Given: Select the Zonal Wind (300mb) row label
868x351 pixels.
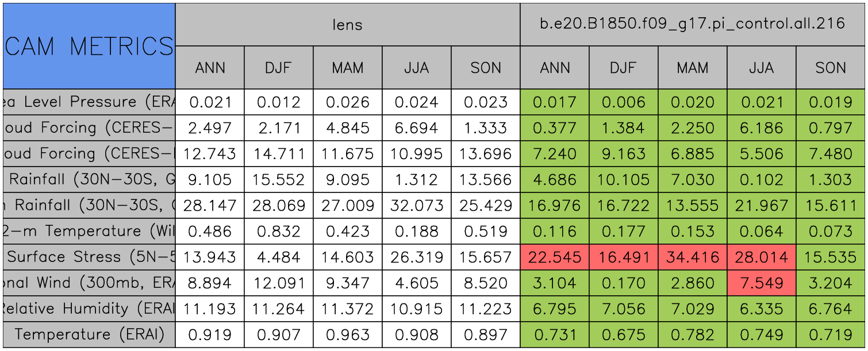Looking at the screenshot, I should (89, 283).
